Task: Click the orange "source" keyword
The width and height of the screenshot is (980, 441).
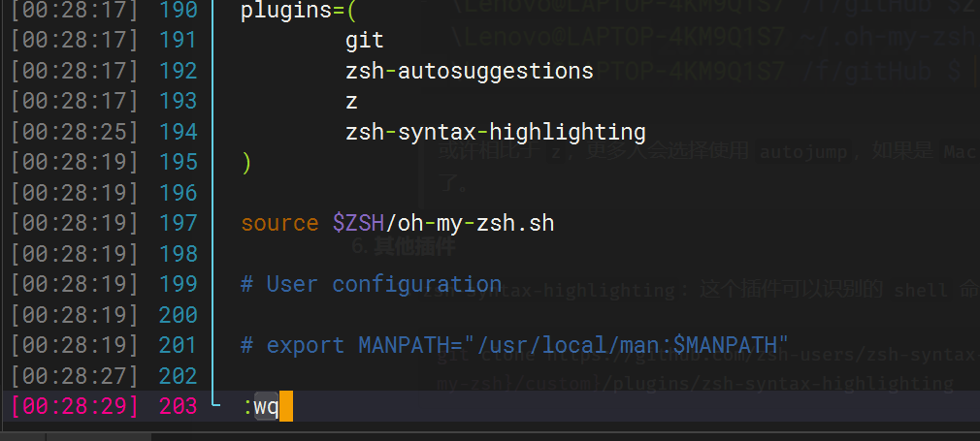Action: (279, 223)
